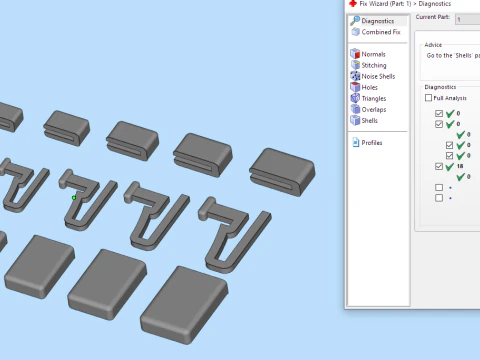Uncheck the topmost checkbox directly below Full Analysis

pyautogui.click(x=439, y=113)
